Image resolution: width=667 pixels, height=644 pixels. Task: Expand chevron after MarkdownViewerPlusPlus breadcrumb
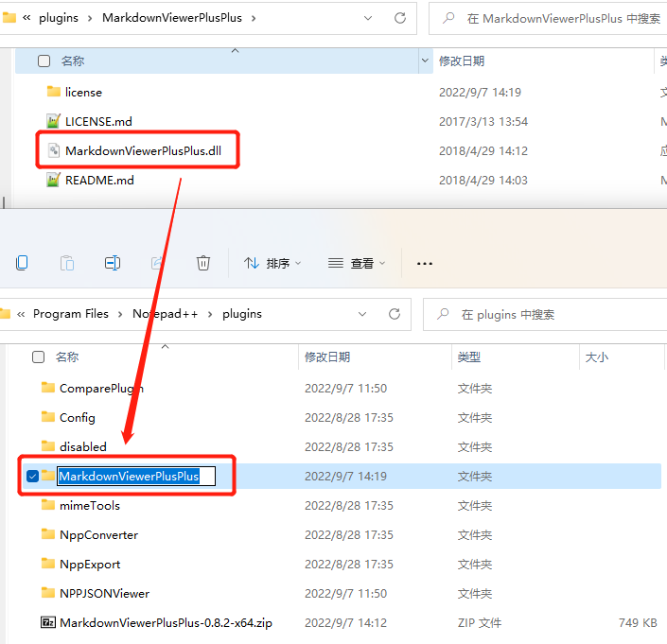(254, 18)
